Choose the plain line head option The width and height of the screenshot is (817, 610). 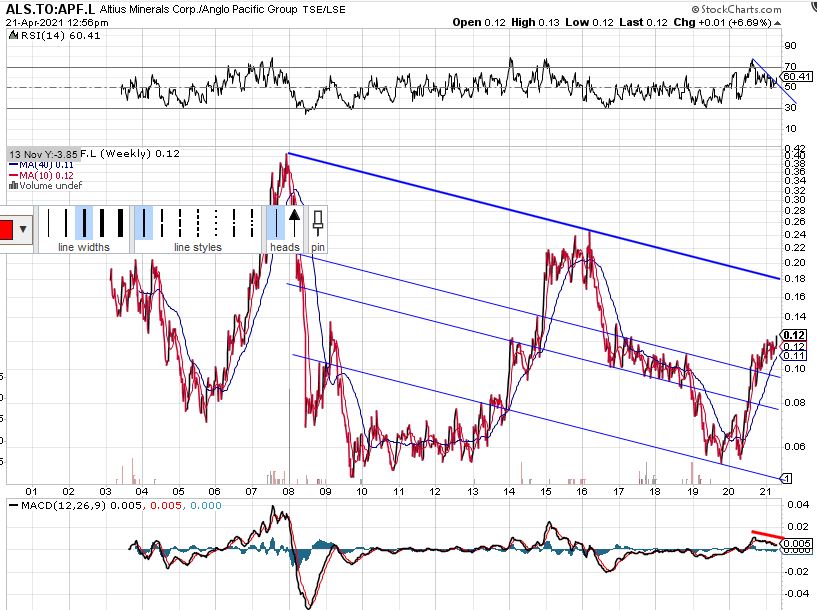276,223
